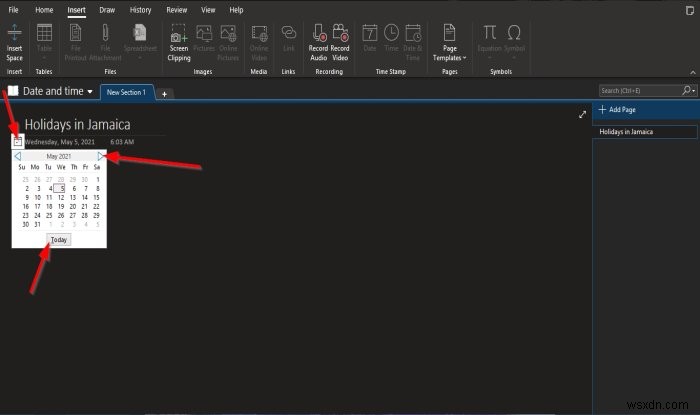The height and width of the screenshot is (415, 700).
Task: Open Page Templates
Action: coord(450,43)
